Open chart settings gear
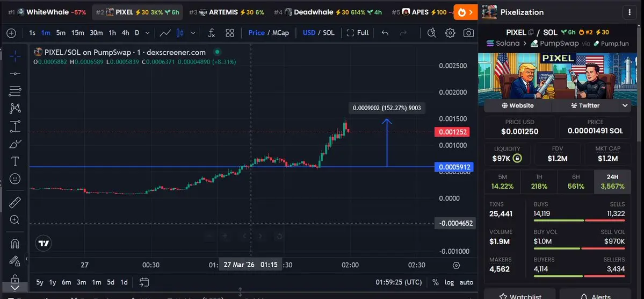Viewport: 644px width, 299px height. [450, 33]
